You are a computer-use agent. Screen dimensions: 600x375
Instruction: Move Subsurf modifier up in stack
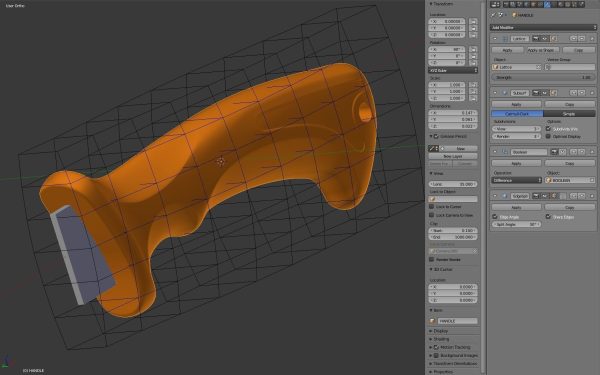pyautogui.click(x=573, y=93)
